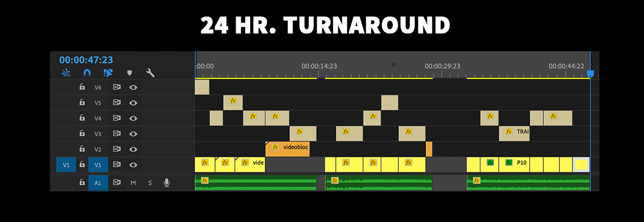Screen dimensions: 644x222
Task: Click the microphone voice-over icon on A1
Action: click(x=167, y=182)
